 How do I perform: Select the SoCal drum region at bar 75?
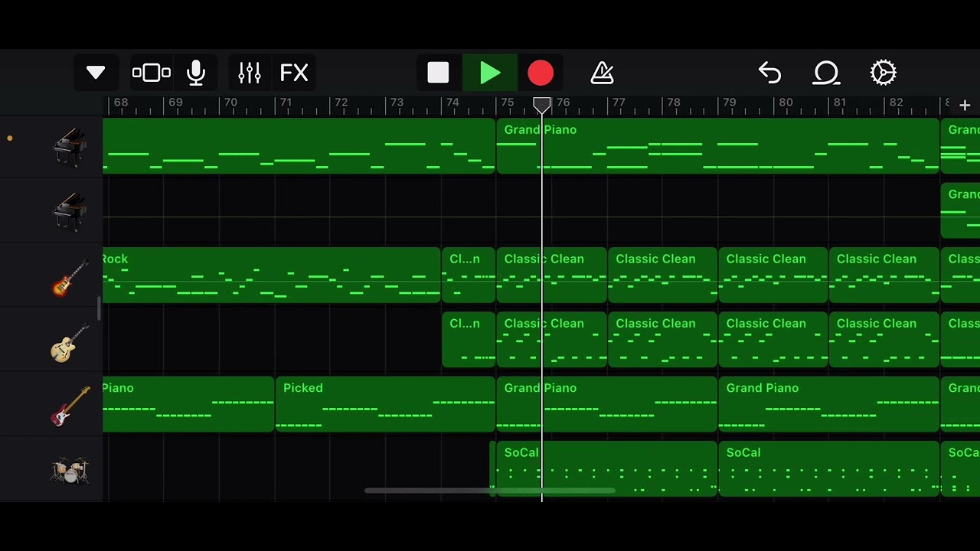pyautogui.click(x=607, y=469)
